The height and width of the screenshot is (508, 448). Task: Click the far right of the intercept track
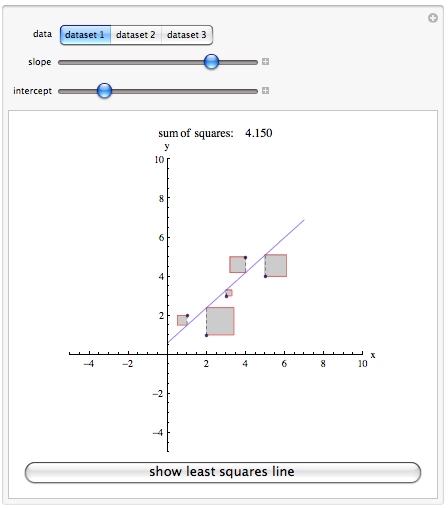[255, 91]
